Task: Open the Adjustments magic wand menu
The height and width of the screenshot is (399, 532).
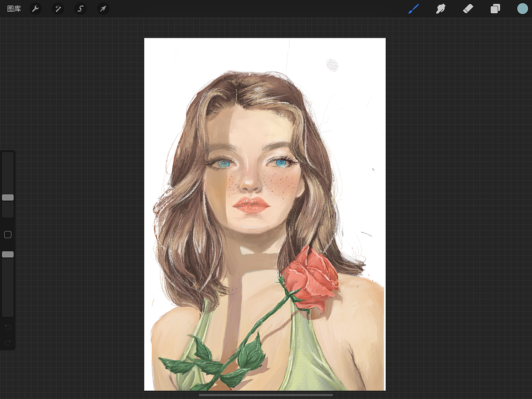Action: click(x=58, y=9)
